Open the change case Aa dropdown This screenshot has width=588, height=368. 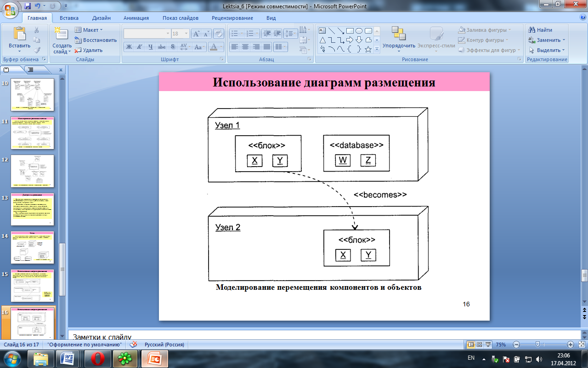pyautogui.click(x=200, y=47)
